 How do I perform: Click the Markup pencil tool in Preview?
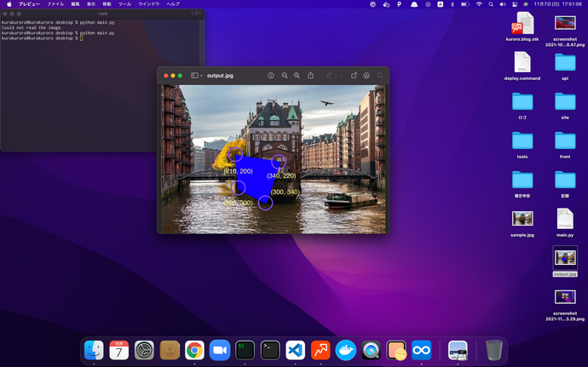coord(329,75)
